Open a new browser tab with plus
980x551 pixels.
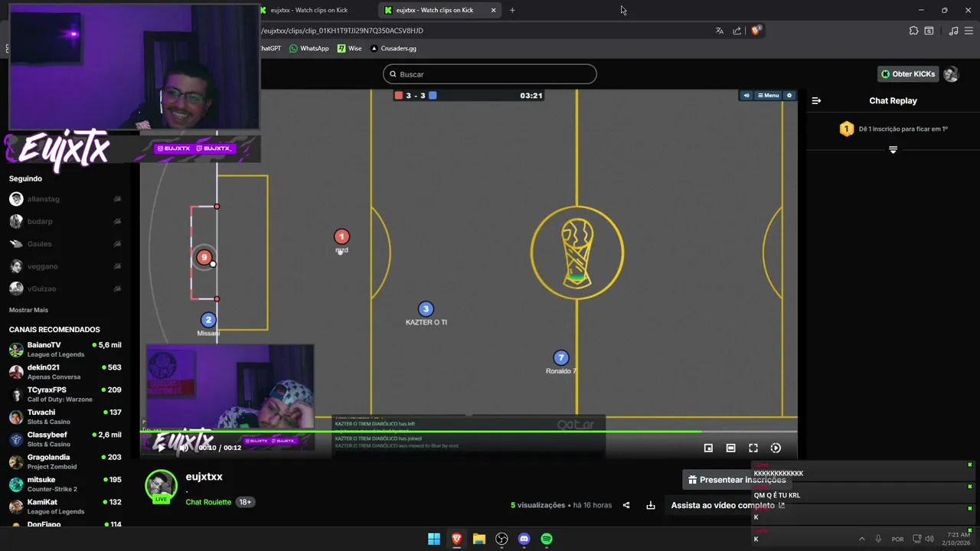(512, 10)
